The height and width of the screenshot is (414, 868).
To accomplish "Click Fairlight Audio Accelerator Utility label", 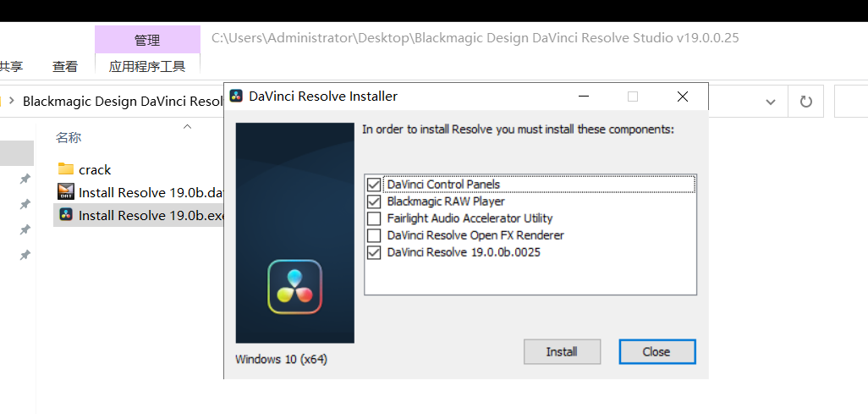I will (x=470, y=218).
